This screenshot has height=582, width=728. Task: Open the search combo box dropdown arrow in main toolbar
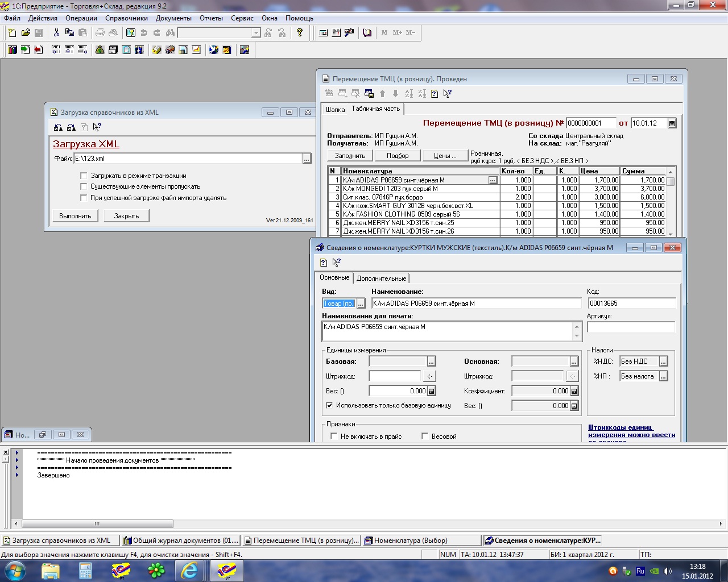[255, 33]
